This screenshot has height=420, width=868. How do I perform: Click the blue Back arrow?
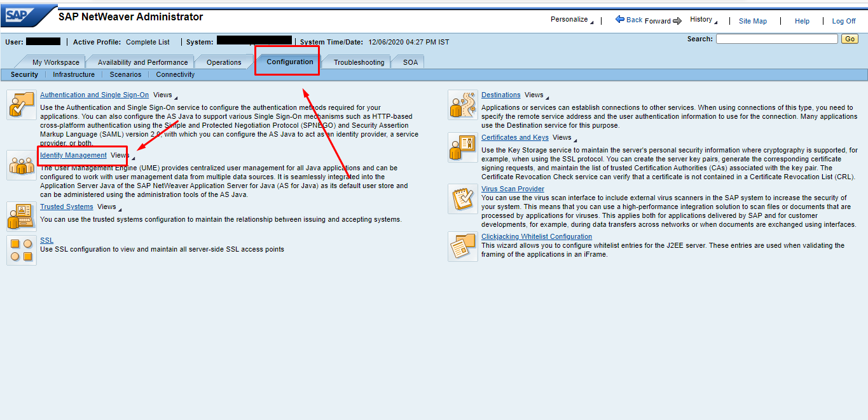(x=620, y=20)
